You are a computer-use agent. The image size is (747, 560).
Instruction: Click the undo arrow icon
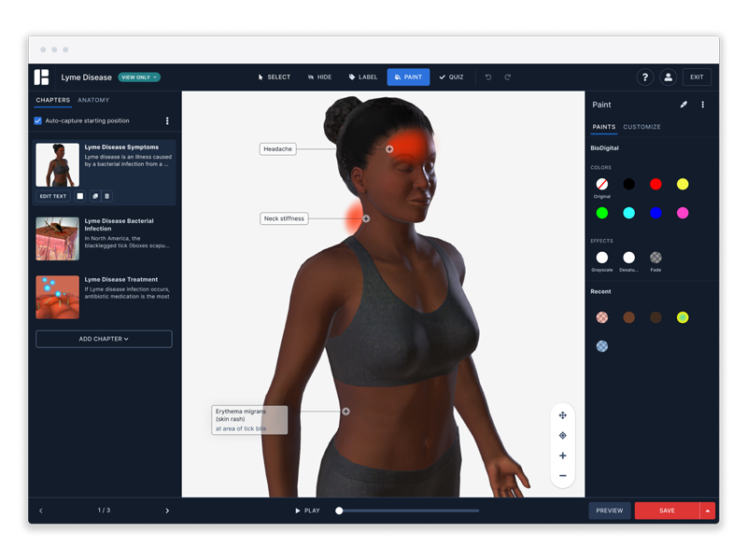tap(487, 77)
